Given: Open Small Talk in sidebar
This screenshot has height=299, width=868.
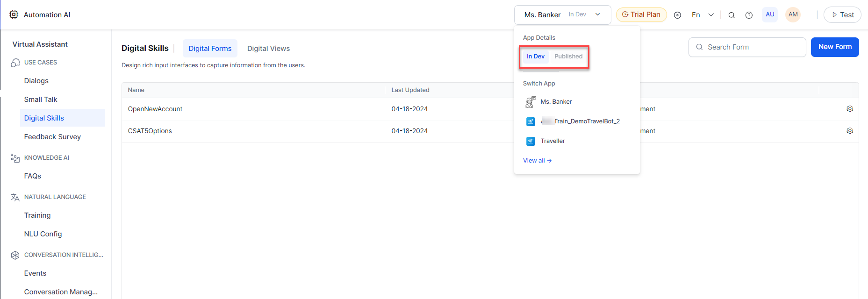Looking at the screenshot, I should (x=41, y=100).
